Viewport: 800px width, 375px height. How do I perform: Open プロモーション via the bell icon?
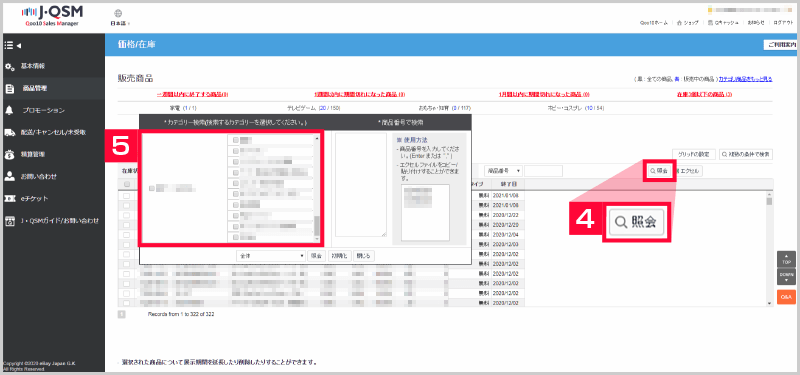pyautogui.click(x=9, y=111)
